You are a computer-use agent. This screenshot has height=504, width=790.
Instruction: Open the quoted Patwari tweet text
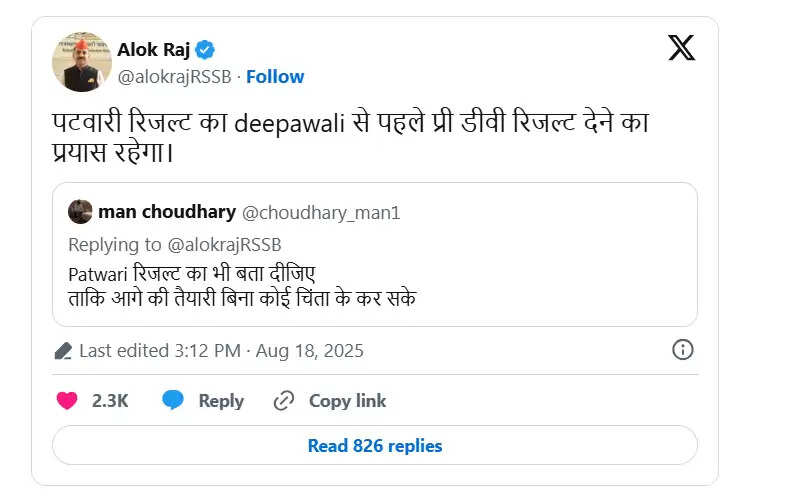[242, 286]
